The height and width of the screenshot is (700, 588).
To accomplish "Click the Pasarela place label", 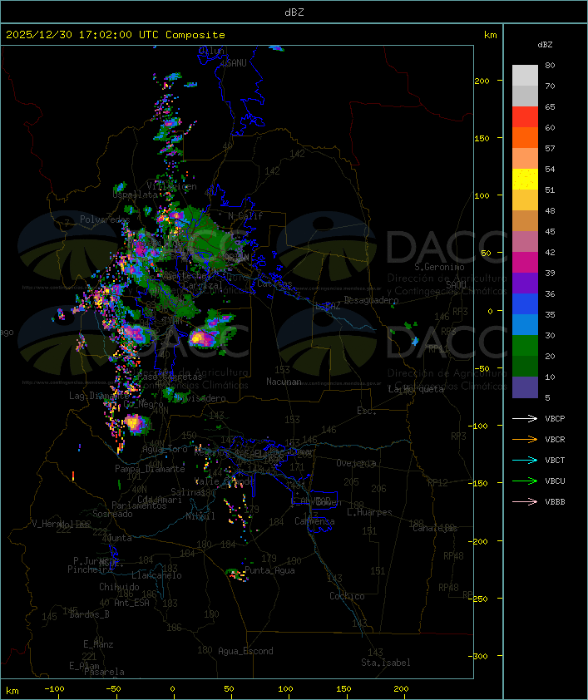I will point(104,672).
